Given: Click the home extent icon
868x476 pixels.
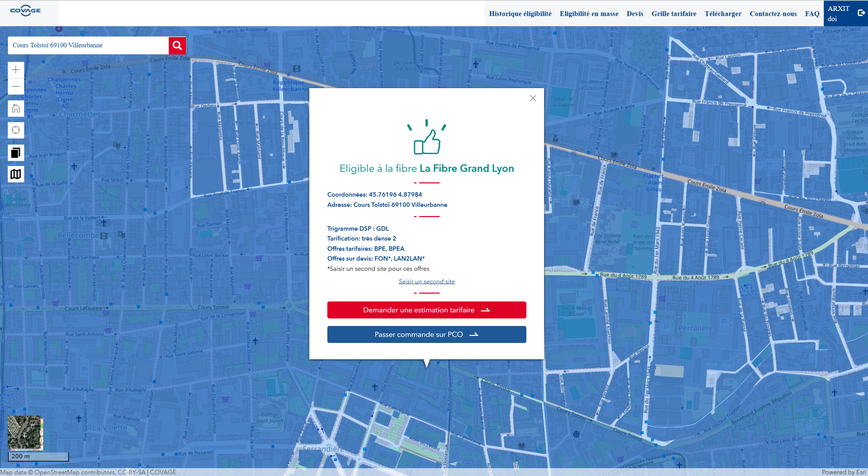Looking at the screenshot, I should [16, 109].
